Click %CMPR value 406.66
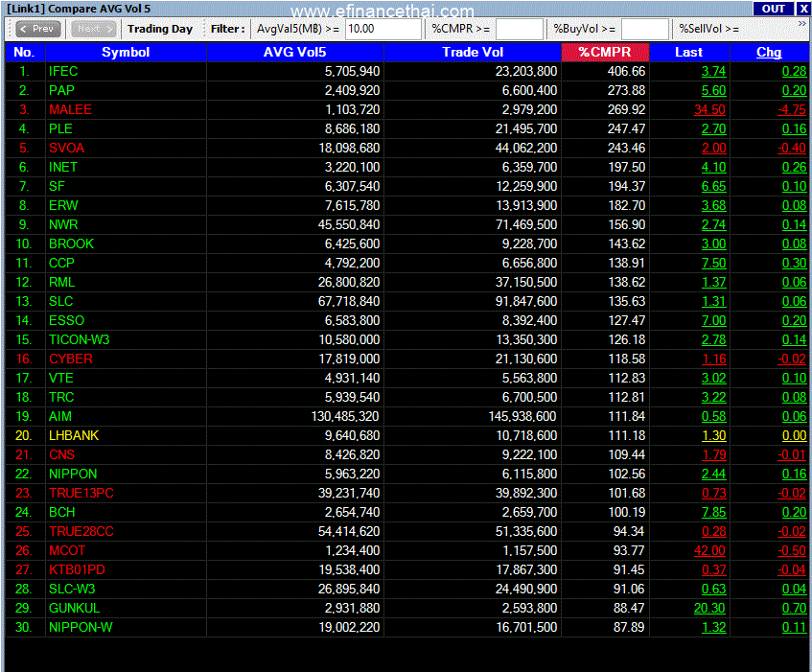Image resolution: width=812 pixels, height=672 pixels. (626, 72)
